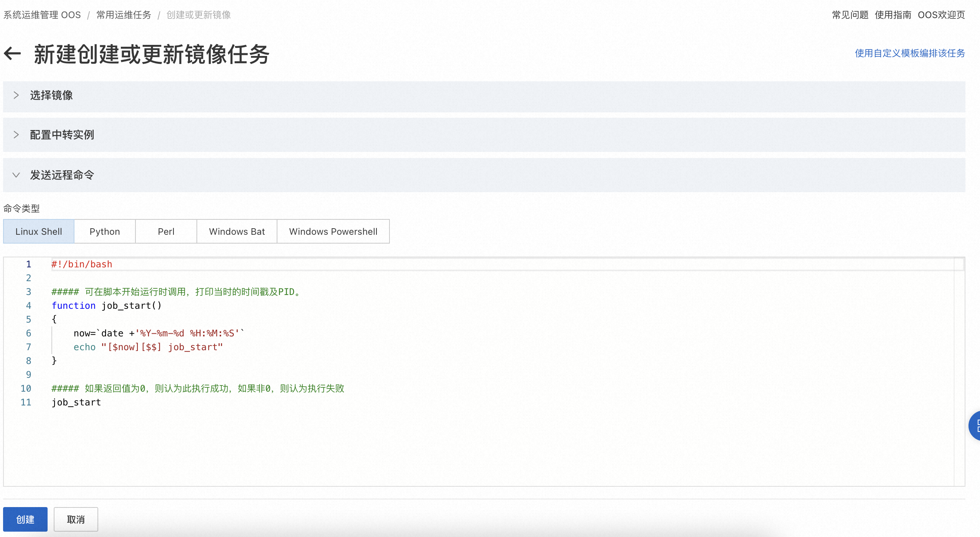Switch to Windows Powershell command type
980x537 pixels.
tap(333, 232)
